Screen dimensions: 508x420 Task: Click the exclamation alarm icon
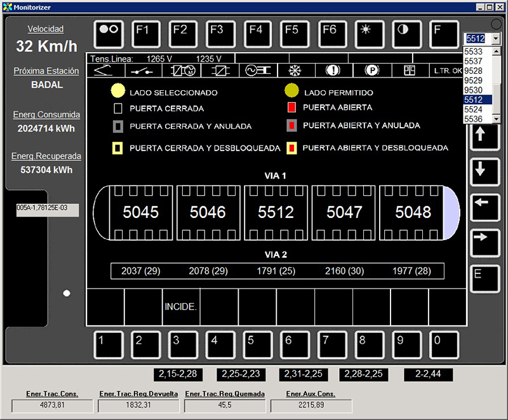tap(333, 71)
